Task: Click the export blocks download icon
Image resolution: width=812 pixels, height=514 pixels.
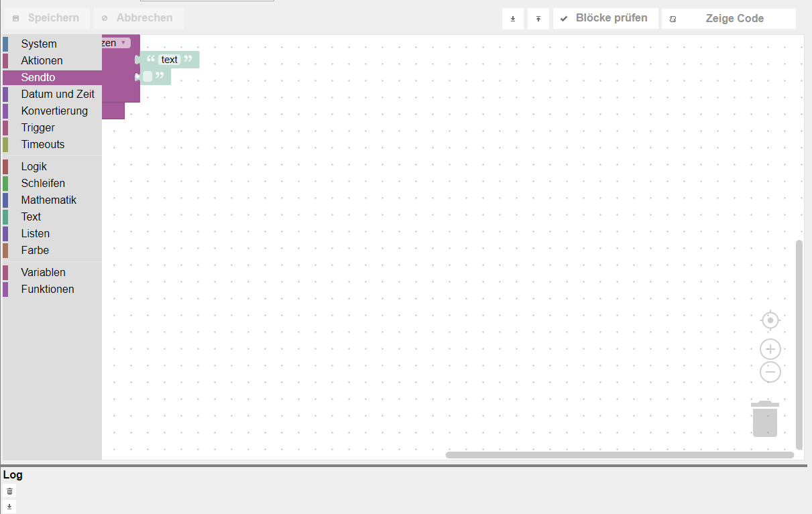Action: (x=513, y=18)
